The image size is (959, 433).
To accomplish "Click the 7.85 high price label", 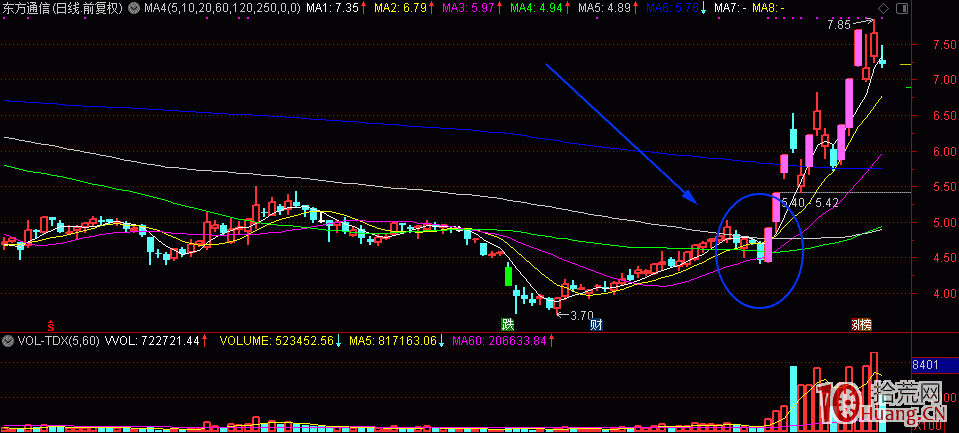I will coord(839,25).
